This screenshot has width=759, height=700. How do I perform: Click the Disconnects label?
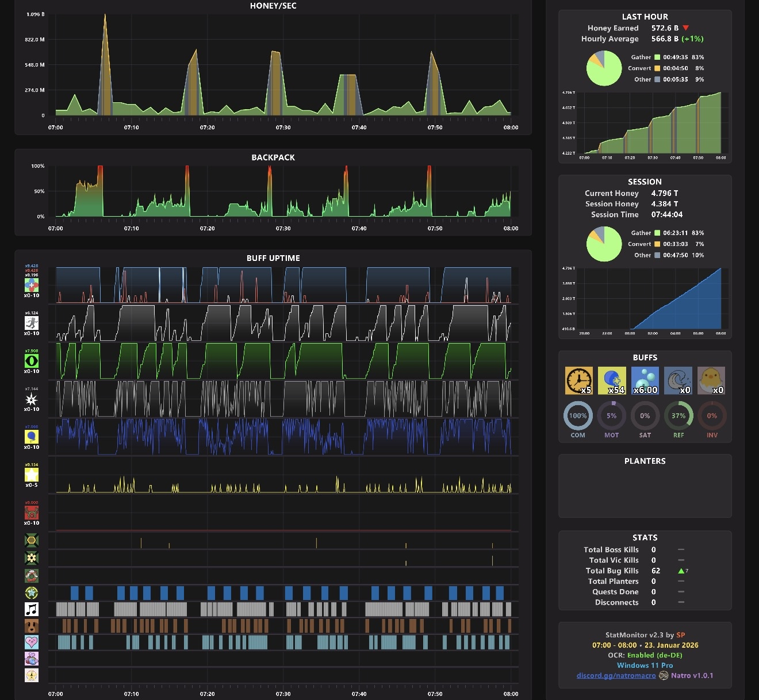click(617, 602)
